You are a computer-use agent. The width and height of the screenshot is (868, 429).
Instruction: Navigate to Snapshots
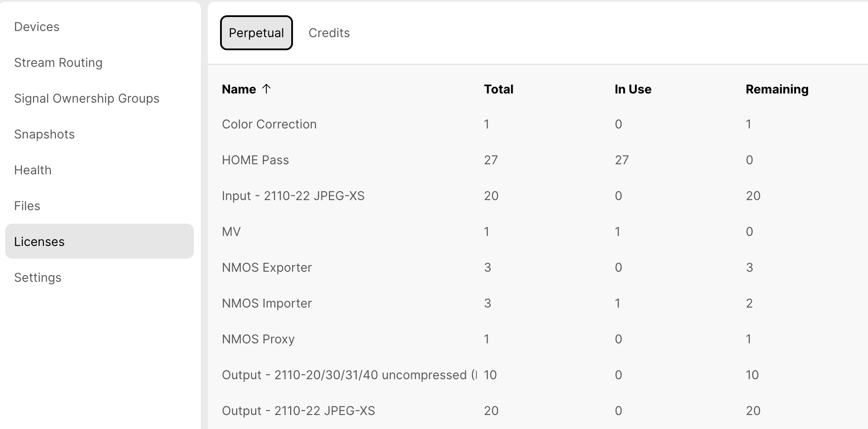point(44,134)
